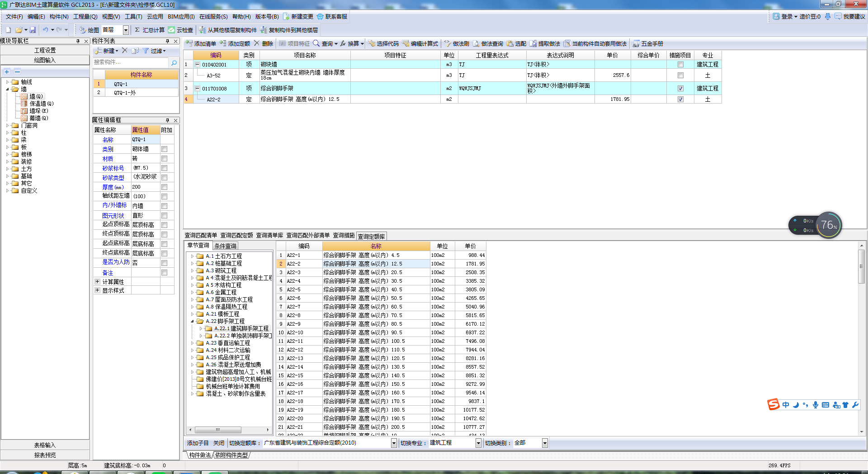868x474 pixels.
Task: Toggle the 附加 checkbox for 厚度(mm)
Action: [x=165, y=187]
